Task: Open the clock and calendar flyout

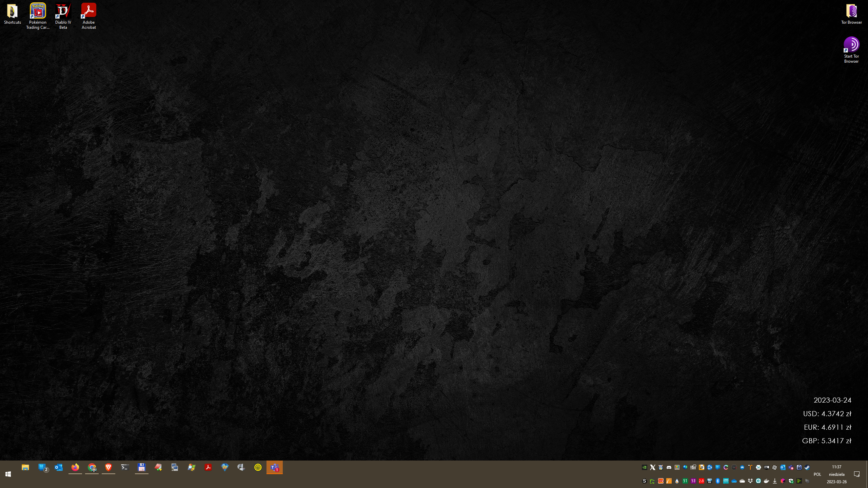Action: pyautogui.click(x=836, y=474)
